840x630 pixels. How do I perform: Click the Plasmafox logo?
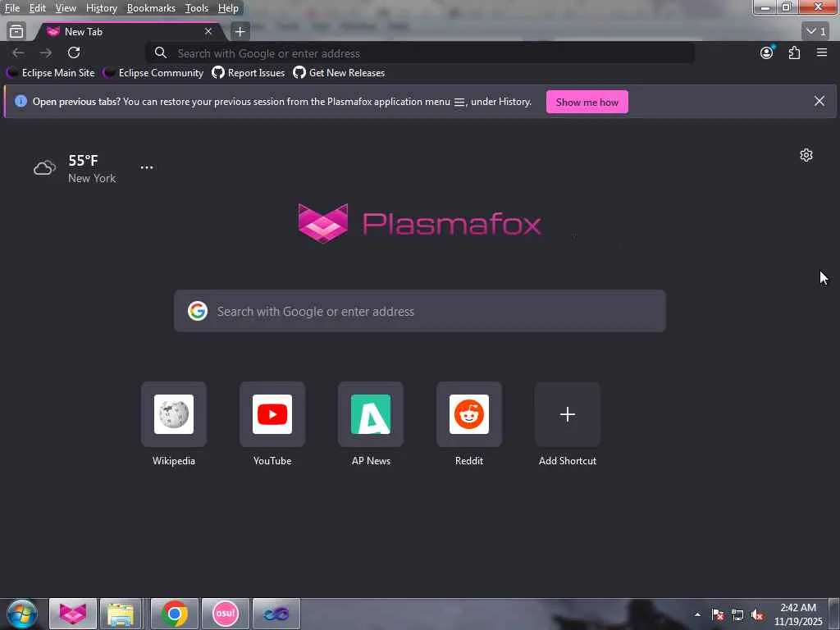coord(419,223)
